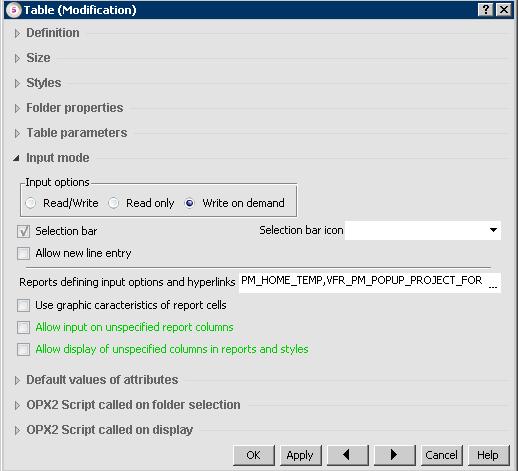Image resolution: width=518 pixels, height=471 pixels.
Task: Enable Allow new line entry checkbox
Action: tap(23, 253)
